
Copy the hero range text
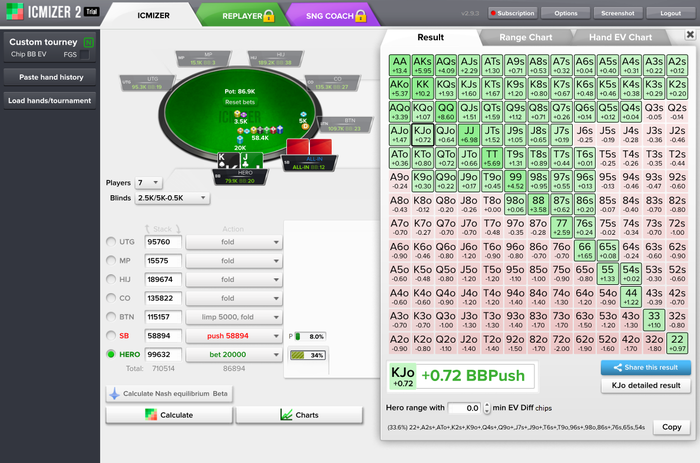pos(671,427)
